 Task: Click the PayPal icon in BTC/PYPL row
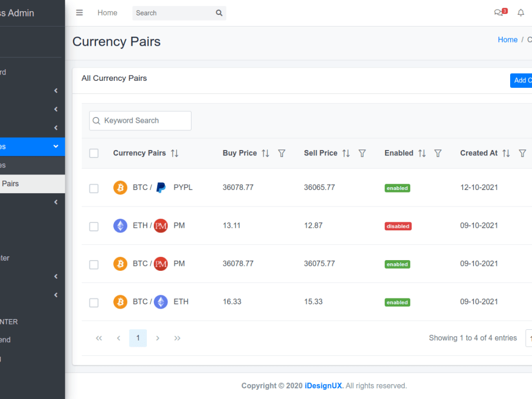pyautogui.click(x=161, y=188)
